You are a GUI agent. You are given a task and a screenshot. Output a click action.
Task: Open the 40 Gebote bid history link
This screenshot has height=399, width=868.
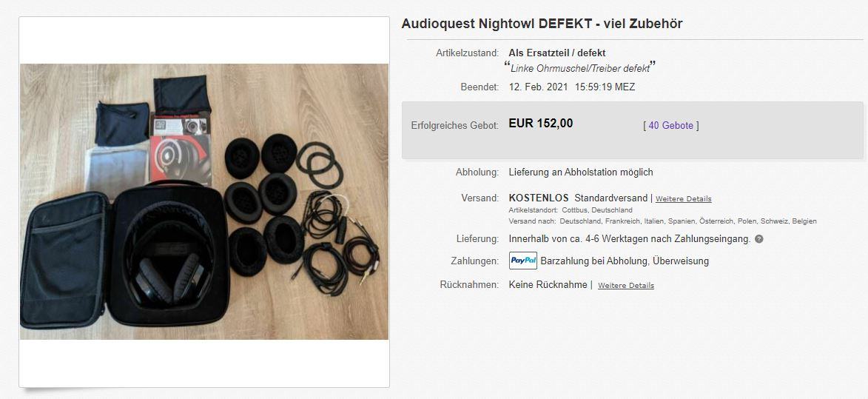click(671, 126)
